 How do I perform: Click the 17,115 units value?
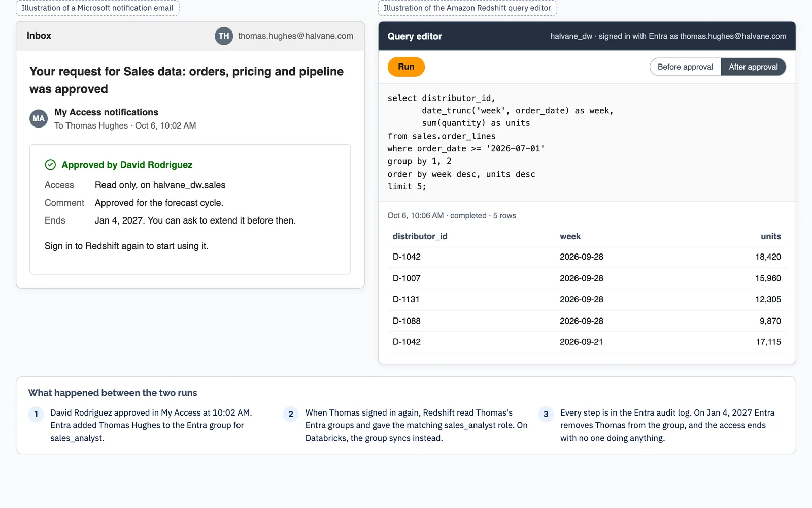pyautogui.click(x=768, y=342)
